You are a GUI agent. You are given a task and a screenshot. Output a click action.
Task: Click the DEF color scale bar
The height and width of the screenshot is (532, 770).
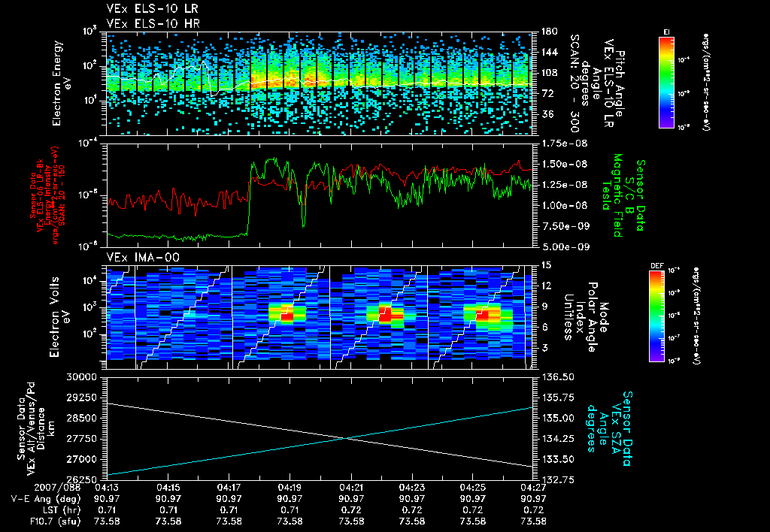(x=657, y=316)
